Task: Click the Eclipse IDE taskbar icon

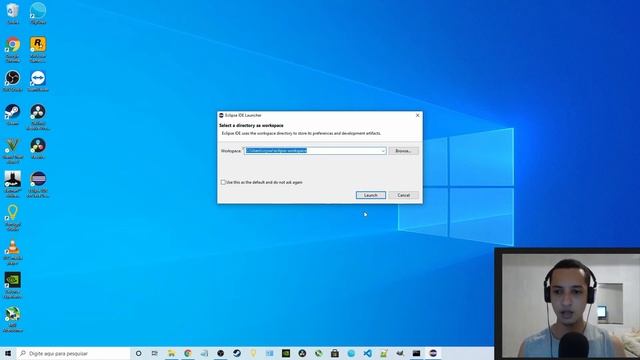Action: pos(433,353)
